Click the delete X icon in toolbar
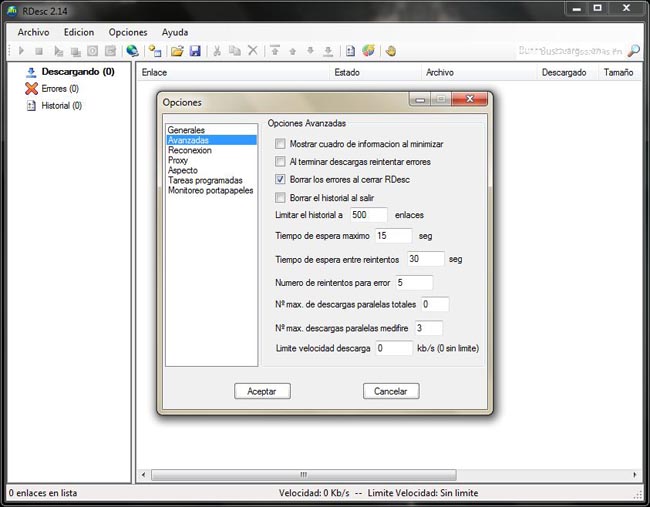This screenshot has height=507, width=650. click(252, 51)
